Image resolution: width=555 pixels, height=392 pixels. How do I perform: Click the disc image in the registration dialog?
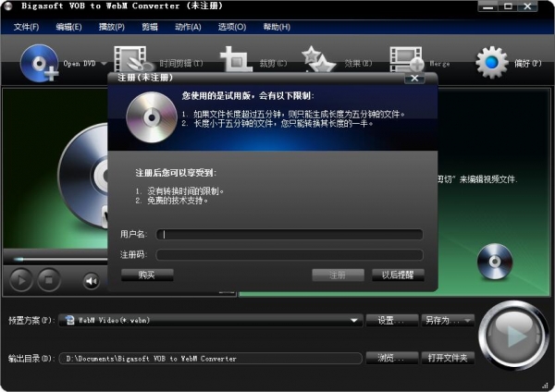click(152, 117)
